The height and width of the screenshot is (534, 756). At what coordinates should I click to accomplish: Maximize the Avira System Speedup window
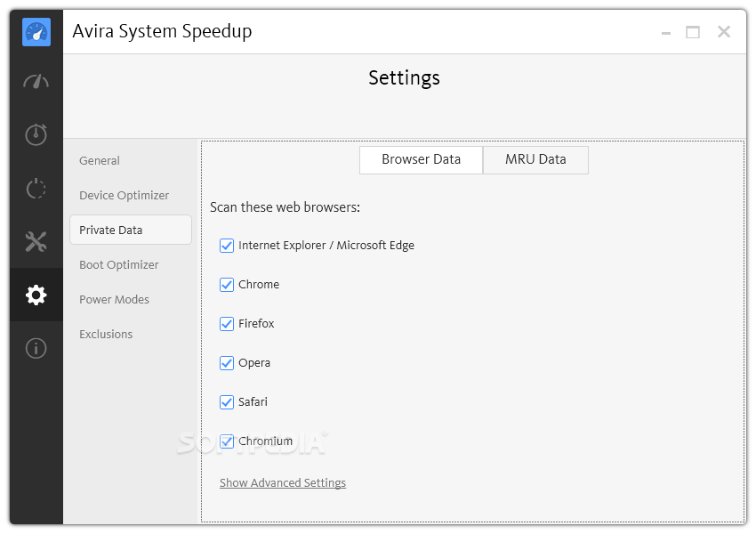pyautogui.click(x=693, y=32)
